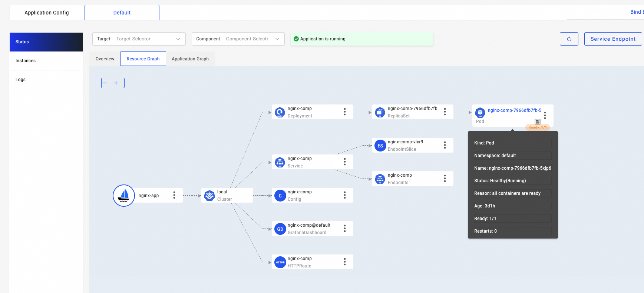Click the nginx-app sailboat application icon
This screenshot has height=293, width=644.
pyautogui.click(x=124, y=196)
